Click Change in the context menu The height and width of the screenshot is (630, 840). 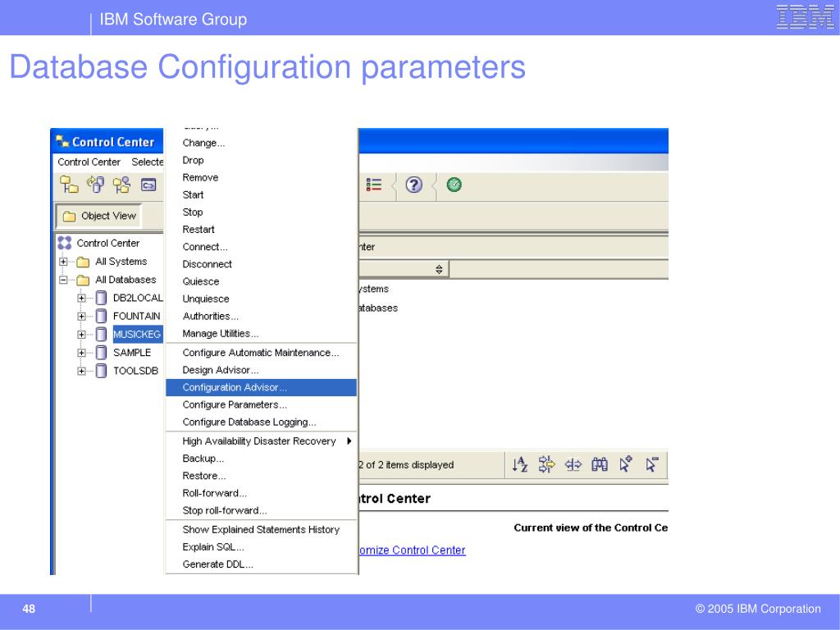pos(262,143)
